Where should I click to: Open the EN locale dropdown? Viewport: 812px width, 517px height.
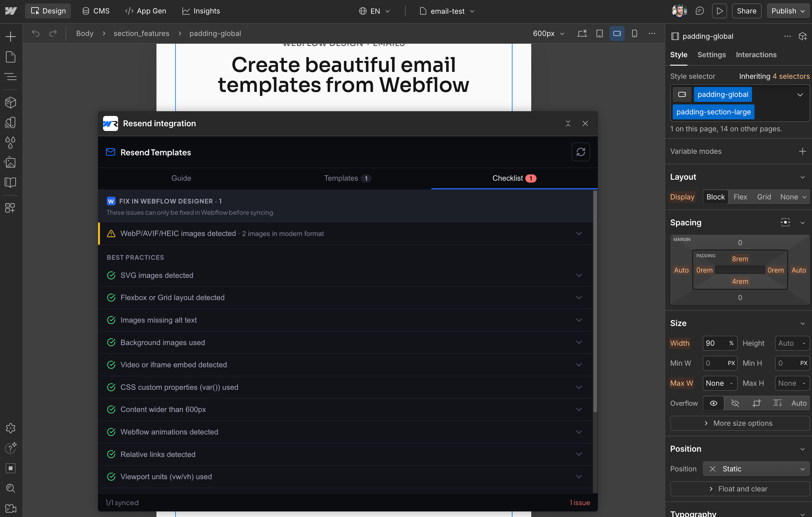coord(375,11)
